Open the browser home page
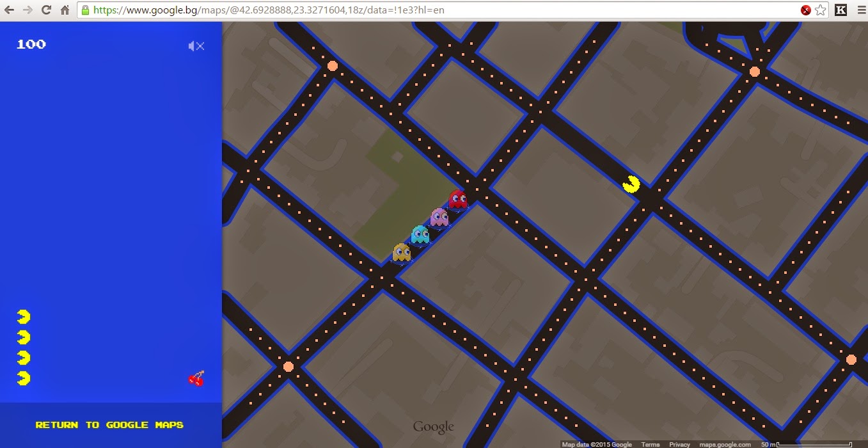Viewport: 868px width, 448px height. coord(65,10)
